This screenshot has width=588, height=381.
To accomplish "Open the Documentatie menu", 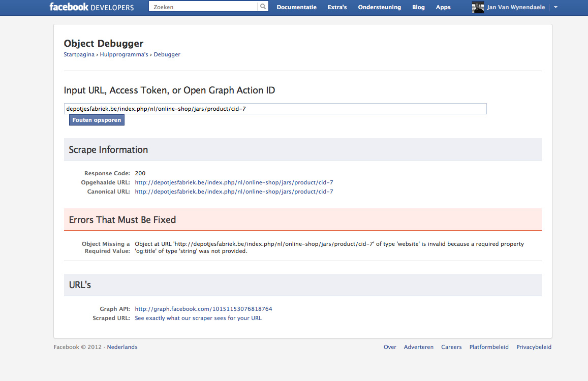I will click(x=296, y=7).
